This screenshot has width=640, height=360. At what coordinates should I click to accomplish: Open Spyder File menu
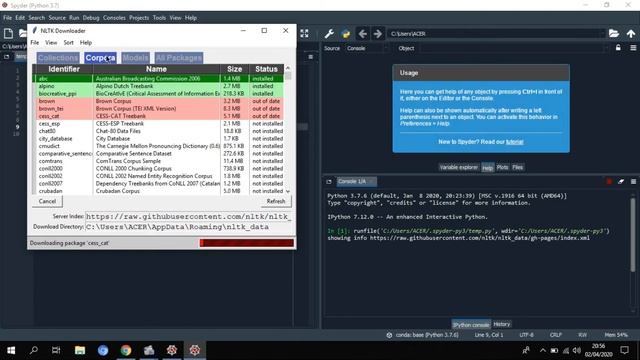pyautogui.click(x=7, y=18)
